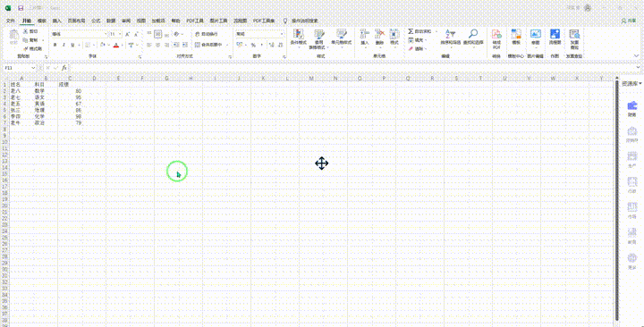Click the Save icon in title bar
Viewport: 644px width, 327px height.
tap(21, 8)
